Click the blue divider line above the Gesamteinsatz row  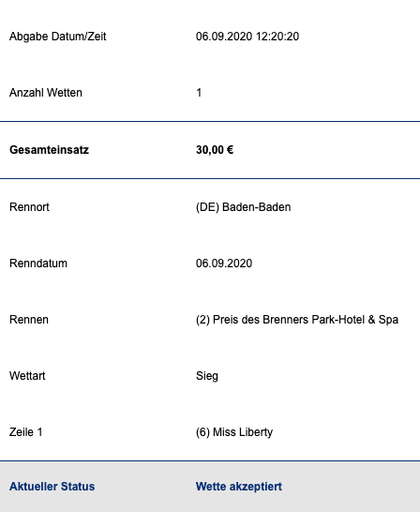point(210,122)
